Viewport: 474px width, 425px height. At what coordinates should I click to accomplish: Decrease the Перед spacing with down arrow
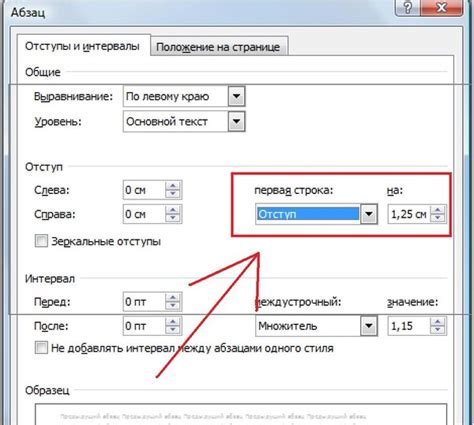click(x=173, y=306)
